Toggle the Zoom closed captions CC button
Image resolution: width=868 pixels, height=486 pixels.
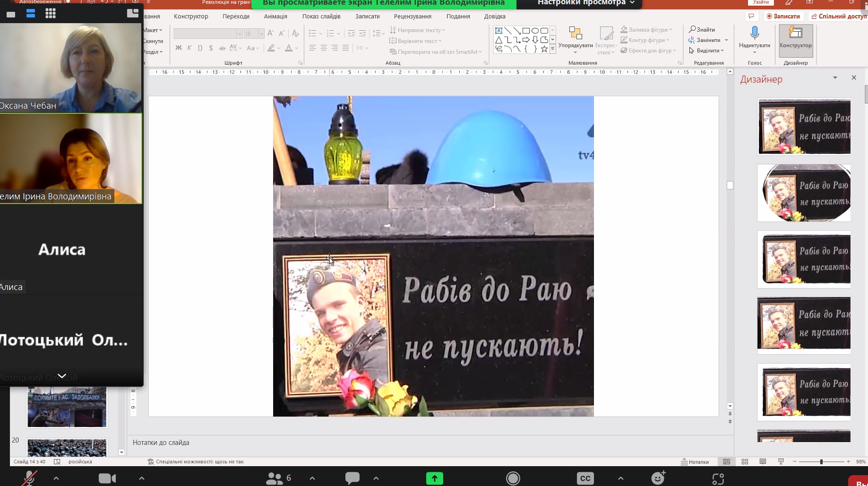[x=585, y=478]
